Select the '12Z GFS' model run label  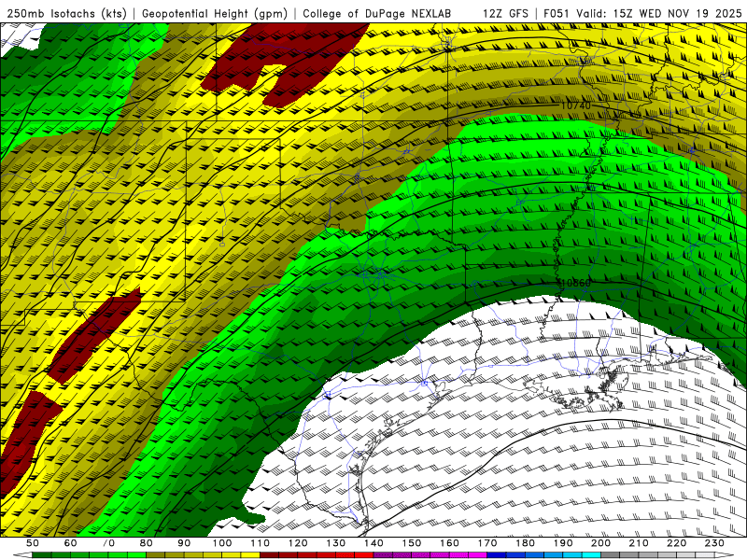(x=505, y=13)
